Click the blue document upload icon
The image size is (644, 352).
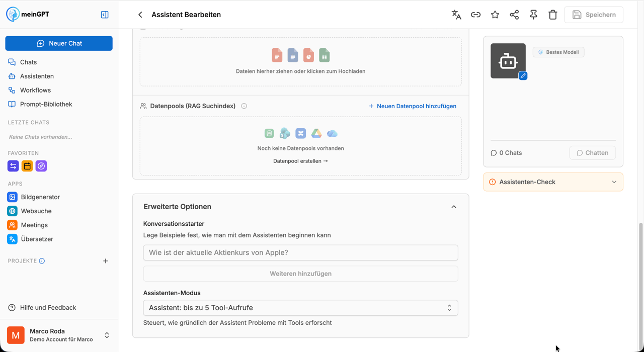[293, 55]
